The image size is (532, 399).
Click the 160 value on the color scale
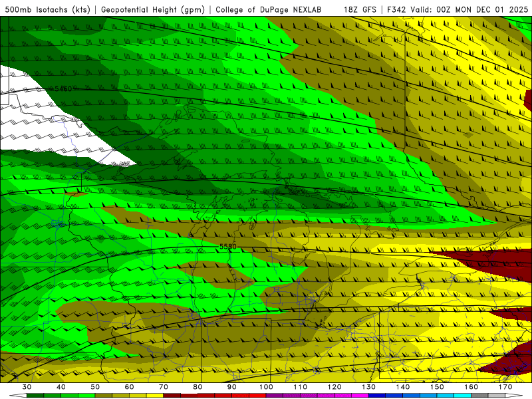(471, 387)
